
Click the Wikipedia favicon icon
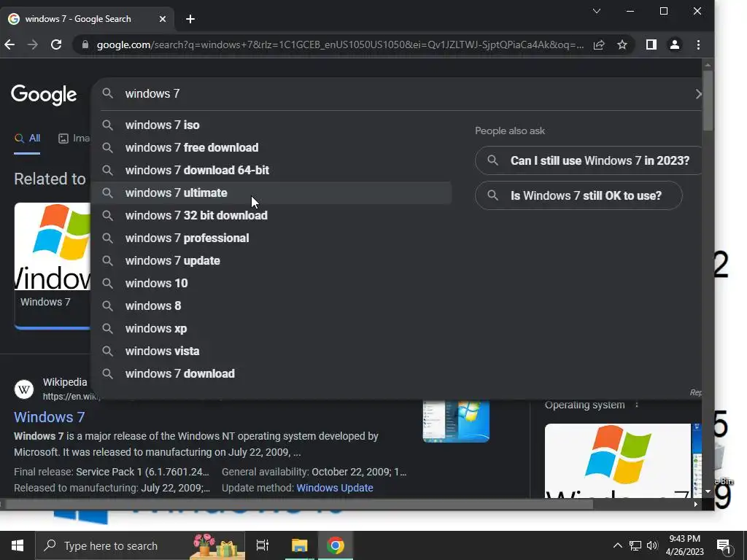tap(24, 389)
